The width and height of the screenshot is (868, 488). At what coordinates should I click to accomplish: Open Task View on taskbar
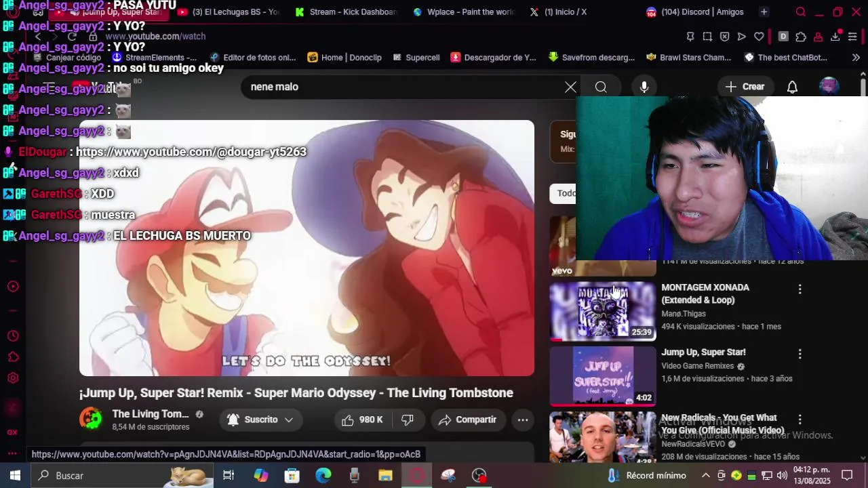click(229, 476)
